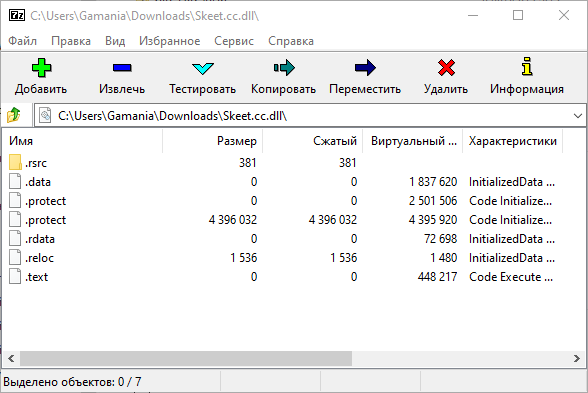Viewport: 588px width, 393px height.
Task: Open the Сервис menu
Action: pyautogui.click(x=234, y=40)
